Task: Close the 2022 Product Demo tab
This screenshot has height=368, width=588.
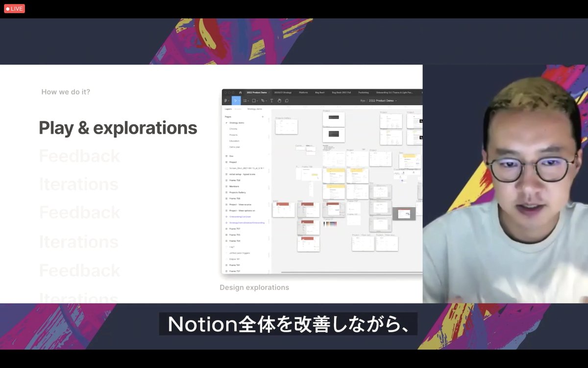Action: pyautogui.click(x=269, y=92)
